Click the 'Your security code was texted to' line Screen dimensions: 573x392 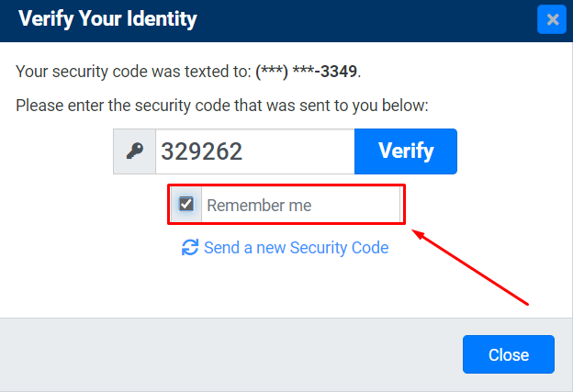coord(188,72)
